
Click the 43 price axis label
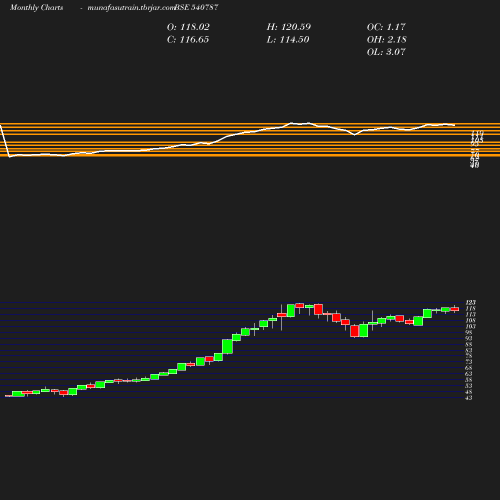pyautogui.click(x=469, y=398)
